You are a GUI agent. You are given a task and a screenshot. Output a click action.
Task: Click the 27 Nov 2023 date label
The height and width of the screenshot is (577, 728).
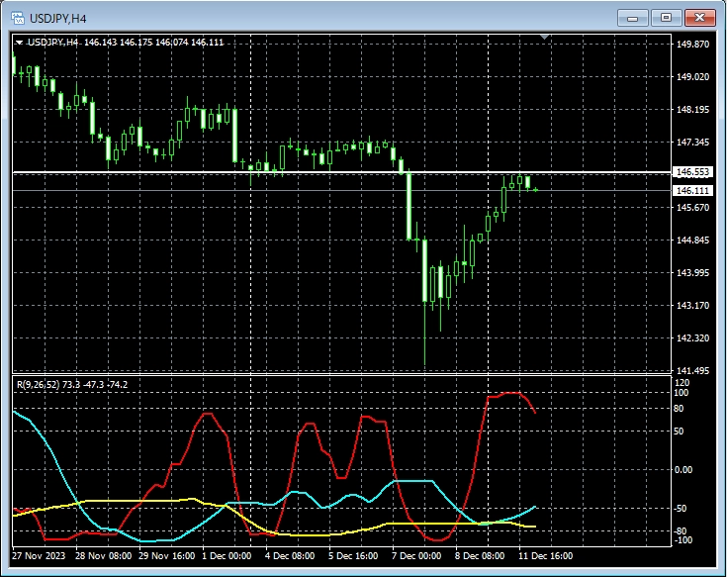click(41, 556)
